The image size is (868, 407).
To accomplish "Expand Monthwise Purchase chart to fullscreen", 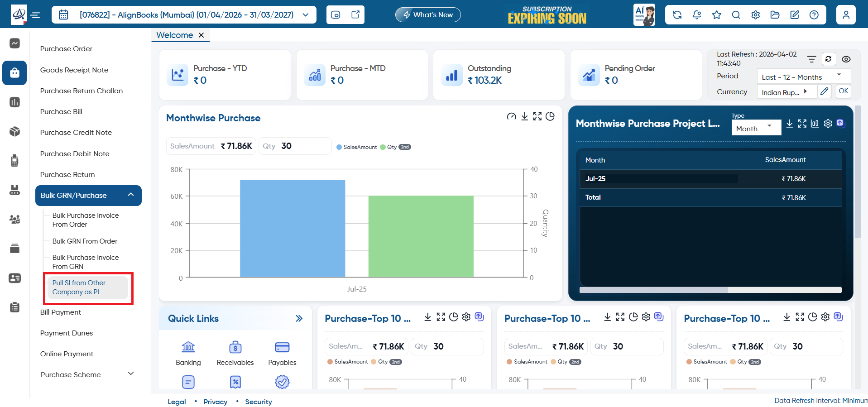I will [537, 116].
